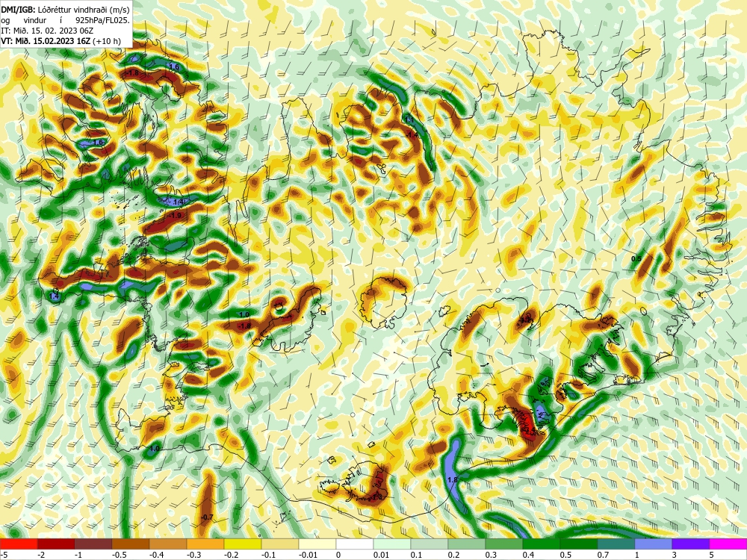This screenshot has height=560, width=747.
Task: Click the map value label "-1.9"
Action: (175, 216)
